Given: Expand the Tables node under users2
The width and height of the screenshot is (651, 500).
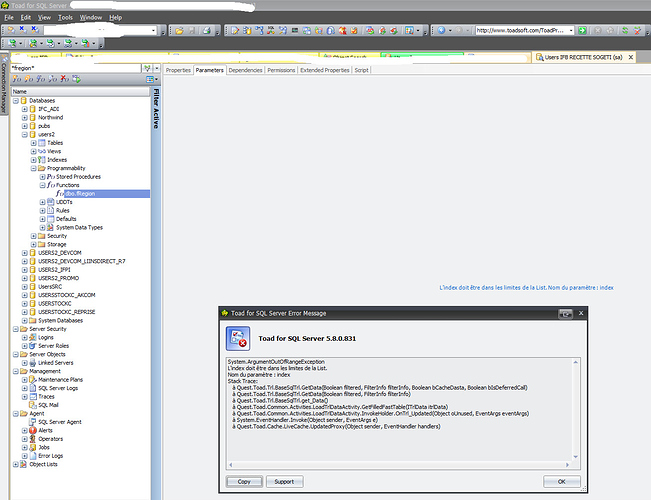Looking at the screenshot, I should [x=34, y=143].
